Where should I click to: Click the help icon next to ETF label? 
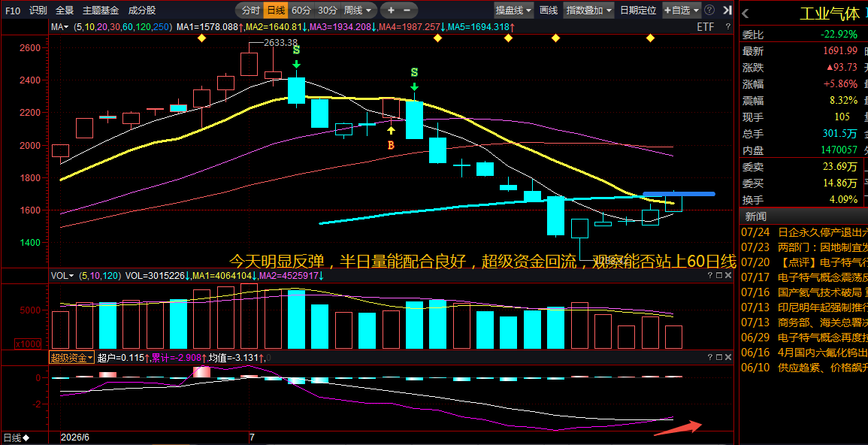coord(728,26)
